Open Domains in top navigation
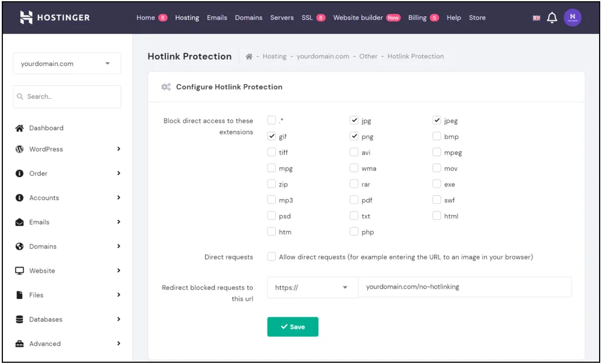Image resolution: width=602 pixels, height=364 pixels. pos(249,18)
